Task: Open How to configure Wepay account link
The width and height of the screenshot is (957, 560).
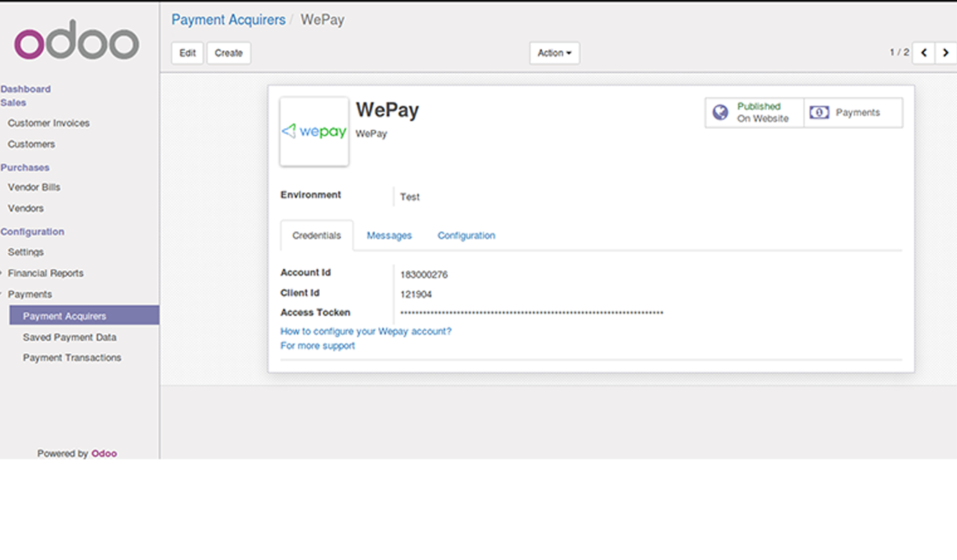Action: [x=366, y=332]
